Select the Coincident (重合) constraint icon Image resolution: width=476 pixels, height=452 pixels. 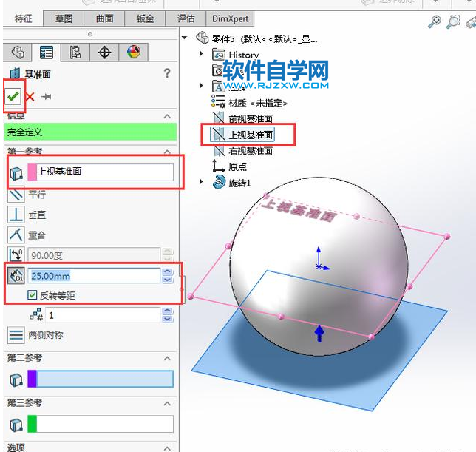pyautogui.click(x=16, y=235)
